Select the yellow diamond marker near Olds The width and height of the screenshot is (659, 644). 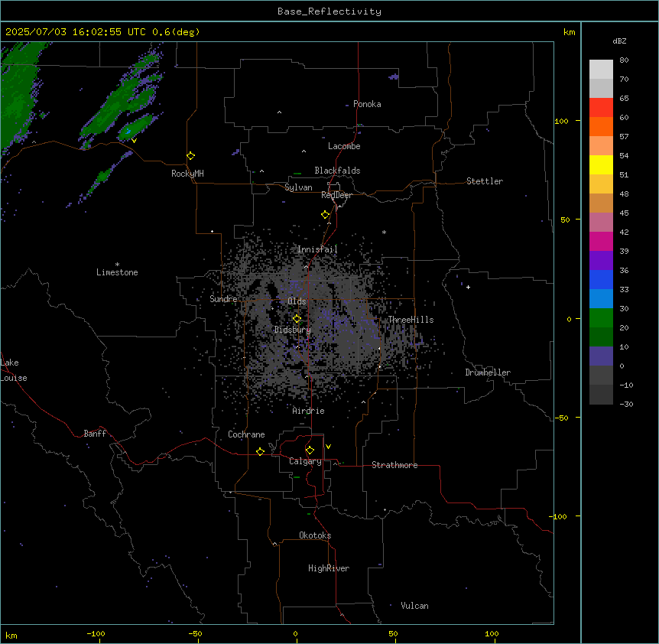click(297, 319)
